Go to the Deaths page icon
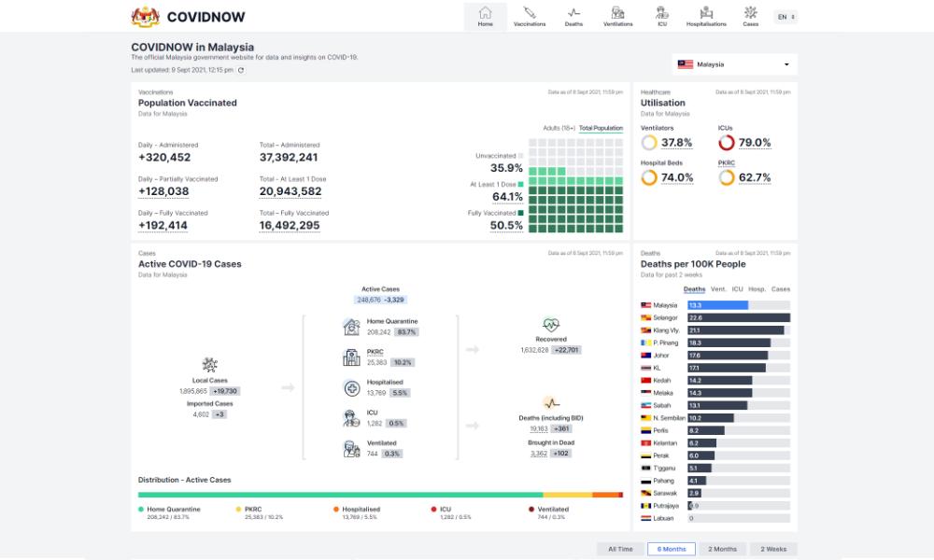 click(x=573, y=14)
